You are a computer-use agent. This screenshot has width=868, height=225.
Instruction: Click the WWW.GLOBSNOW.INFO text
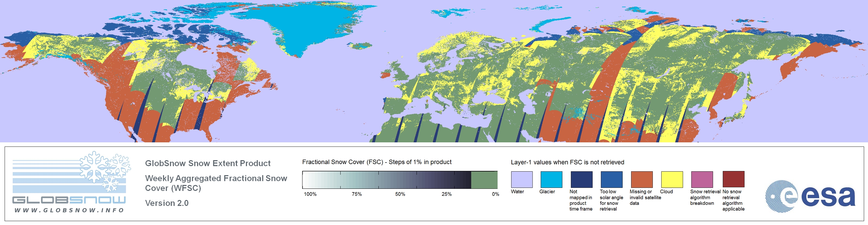pyautogui.click(x=69, y=210)
